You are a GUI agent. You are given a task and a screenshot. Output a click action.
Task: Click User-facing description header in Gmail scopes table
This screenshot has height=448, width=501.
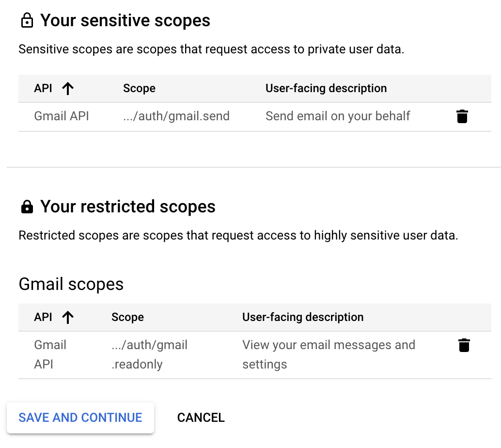303,317
